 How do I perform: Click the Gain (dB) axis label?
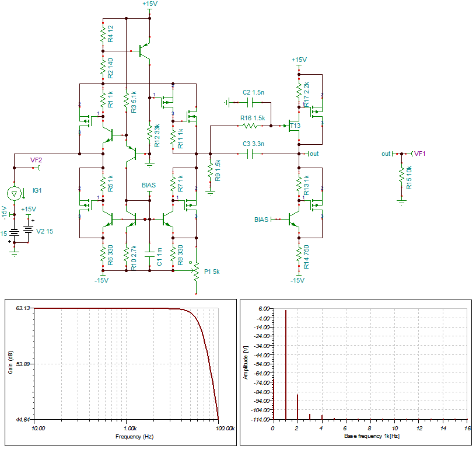pyautogui.click(x=10, y=362)
